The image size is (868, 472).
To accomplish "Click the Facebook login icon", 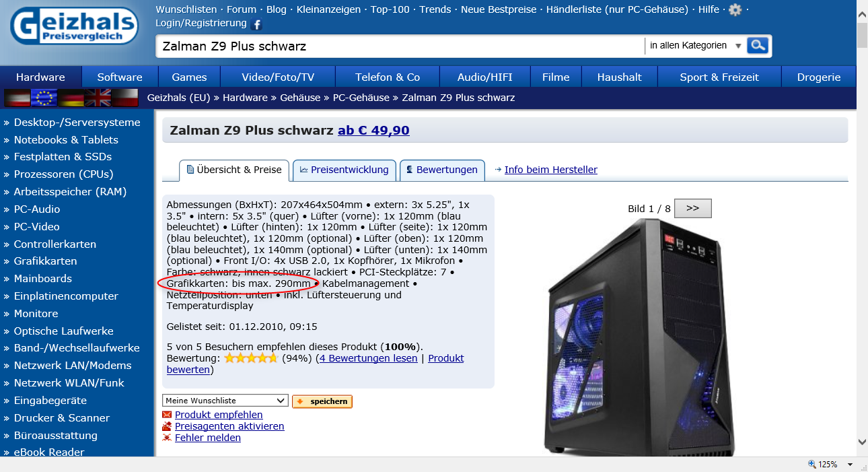I will pos(256,24).
